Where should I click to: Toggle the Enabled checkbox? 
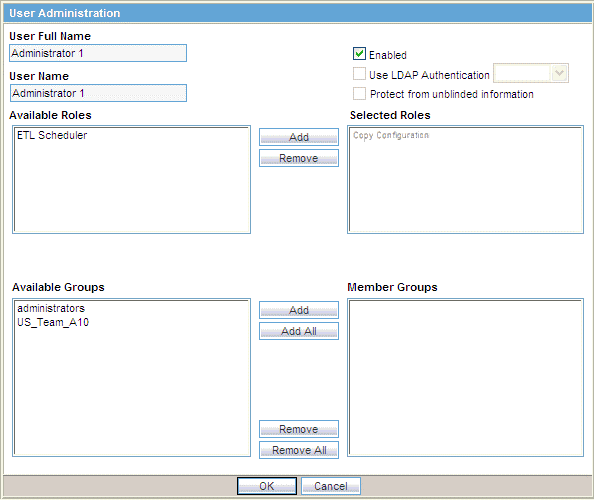click(x=359, y=54)
